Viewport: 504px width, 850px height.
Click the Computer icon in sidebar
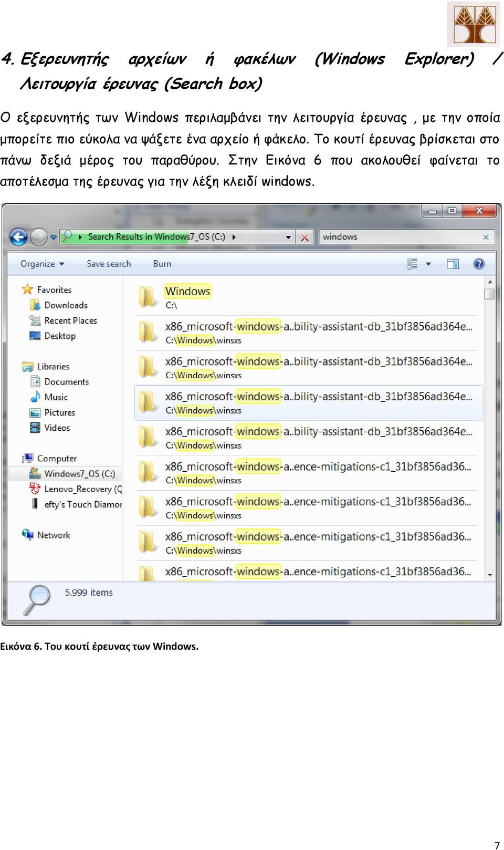pos(27,458)
